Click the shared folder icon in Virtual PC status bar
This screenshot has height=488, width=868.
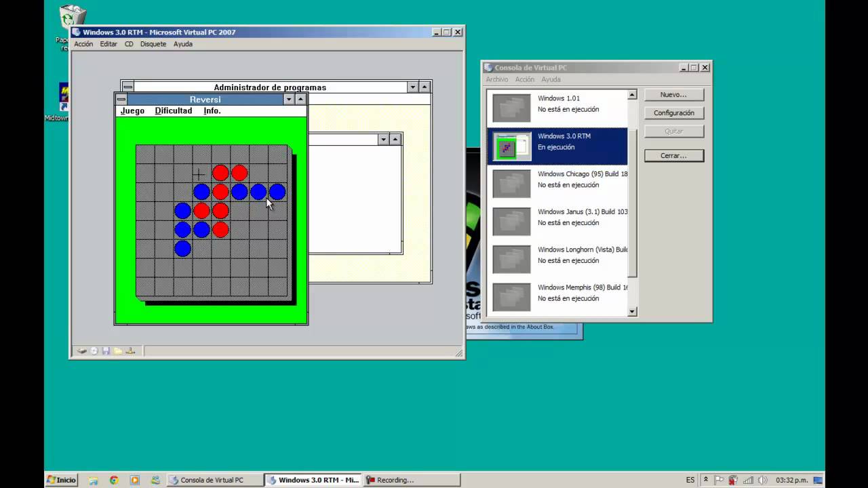pos(118,350)
